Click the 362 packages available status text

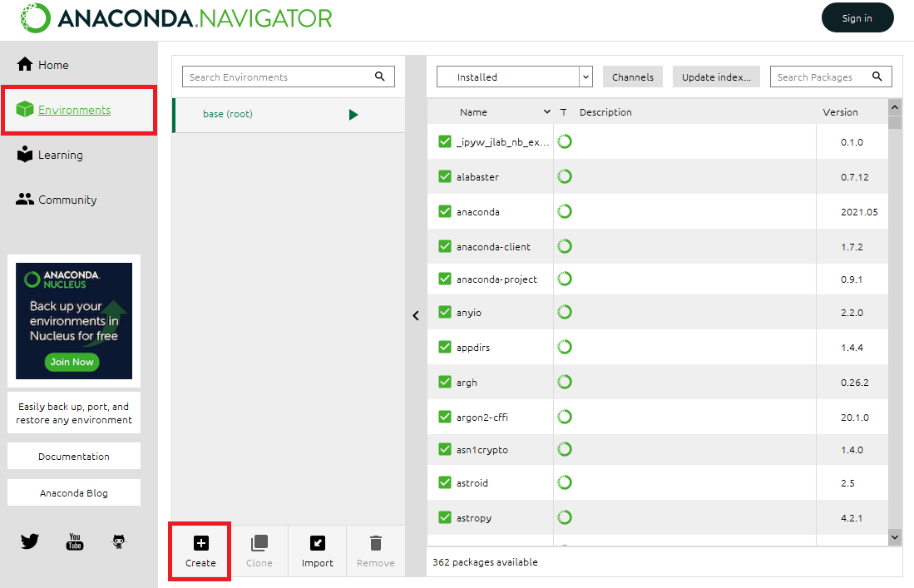(x=485, y=561)
